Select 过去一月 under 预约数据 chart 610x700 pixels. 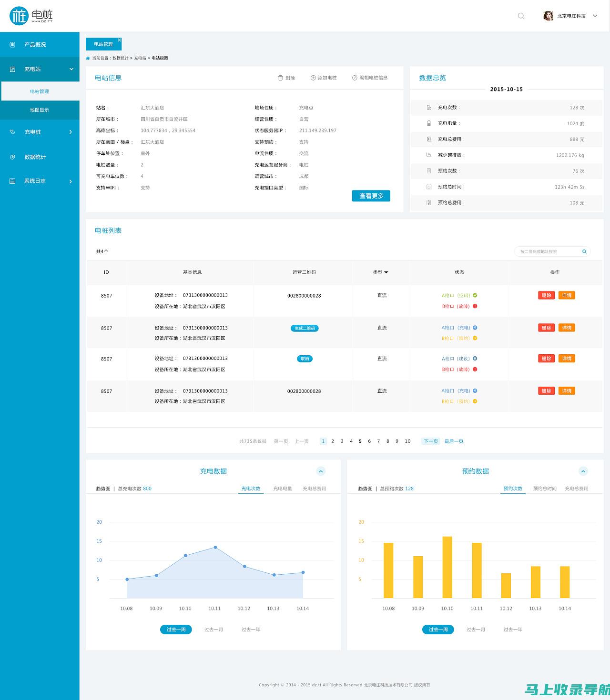(476, 630)
